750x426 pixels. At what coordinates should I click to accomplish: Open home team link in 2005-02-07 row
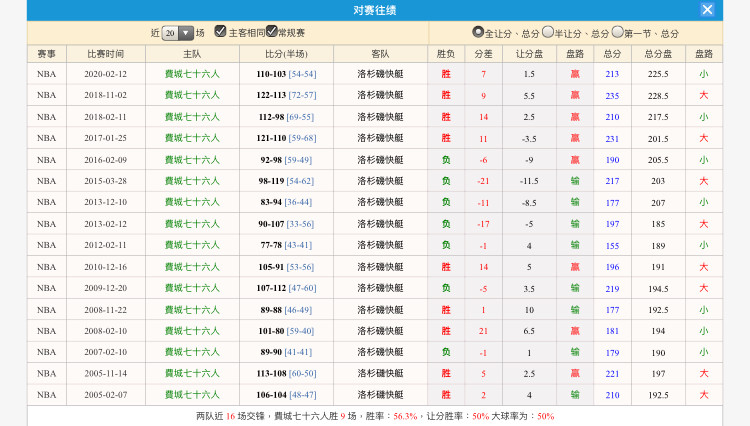pyautogui.click(x=192, y=395)
